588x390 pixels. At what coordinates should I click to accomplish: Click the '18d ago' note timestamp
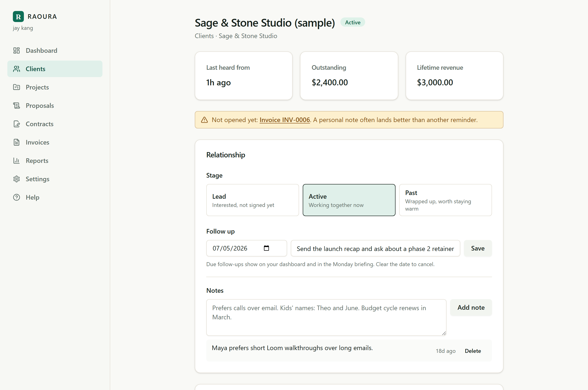[x=446, y=351]
